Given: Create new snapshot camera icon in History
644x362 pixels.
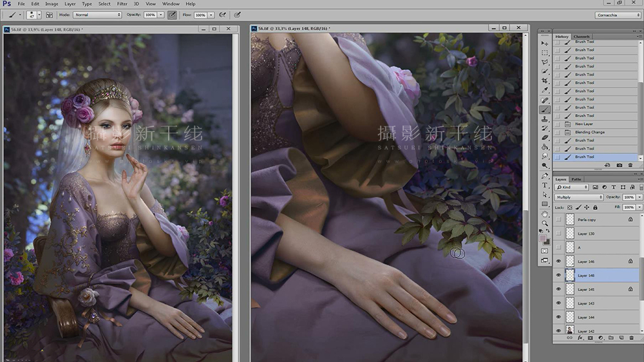Looking at the screenshot, I should (x=619, y=165).
